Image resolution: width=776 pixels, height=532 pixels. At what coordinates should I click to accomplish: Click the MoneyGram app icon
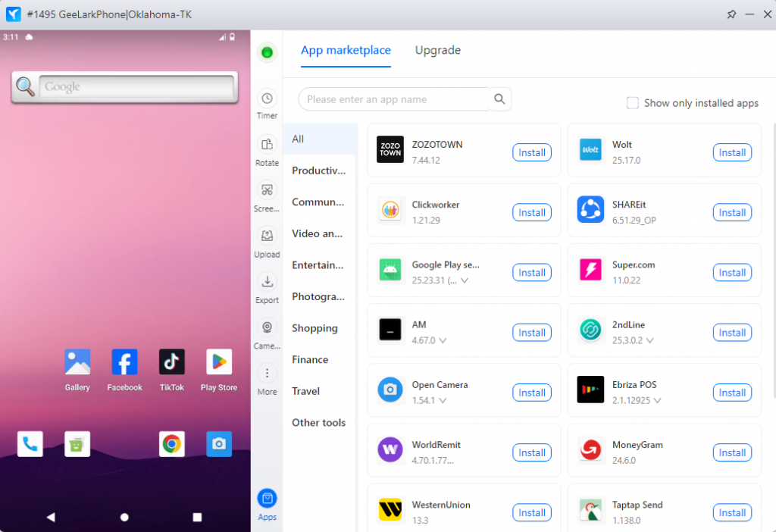point(590,449)
